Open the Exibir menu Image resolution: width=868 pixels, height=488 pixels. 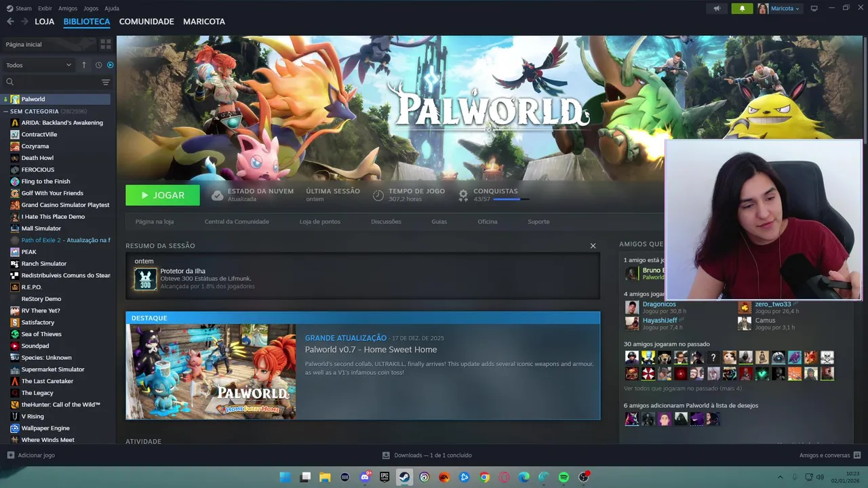(x=45, y=8)
